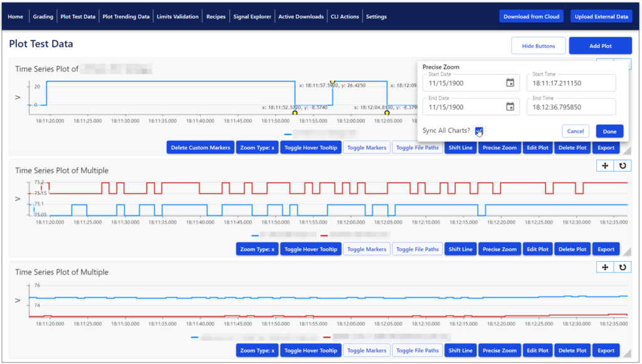Reset zoom on the third plot
This screenshot has height=364, width=642.
pos(623,267)
